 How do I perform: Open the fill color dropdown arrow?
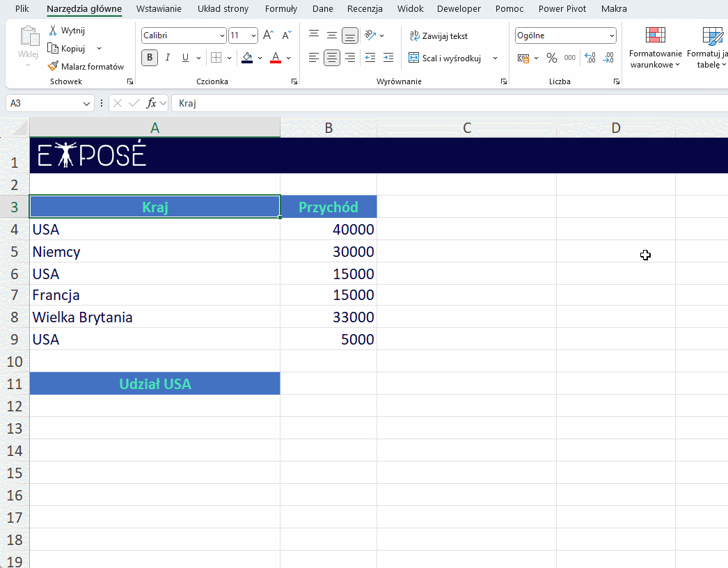(260, 58)
